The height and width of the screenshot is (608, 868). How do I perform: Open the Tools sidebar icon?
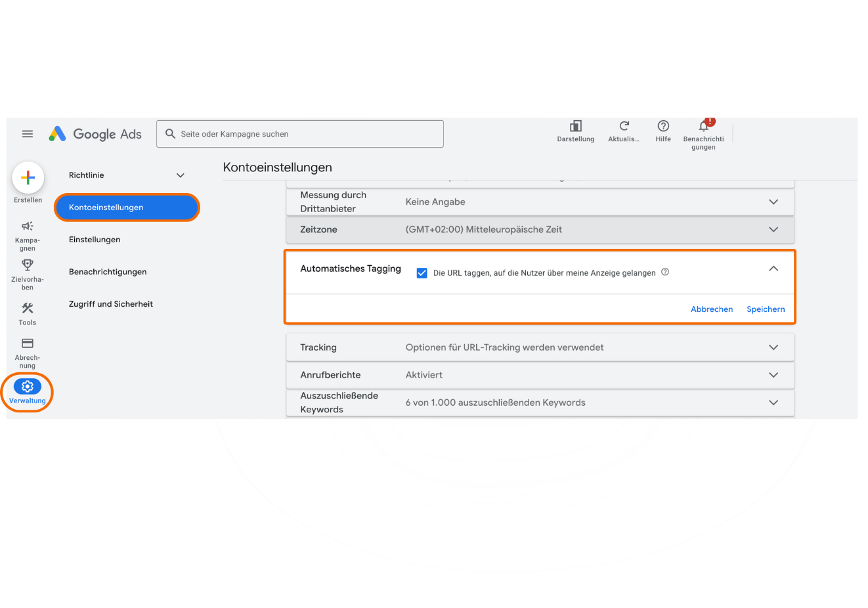(x=28, y=309)
